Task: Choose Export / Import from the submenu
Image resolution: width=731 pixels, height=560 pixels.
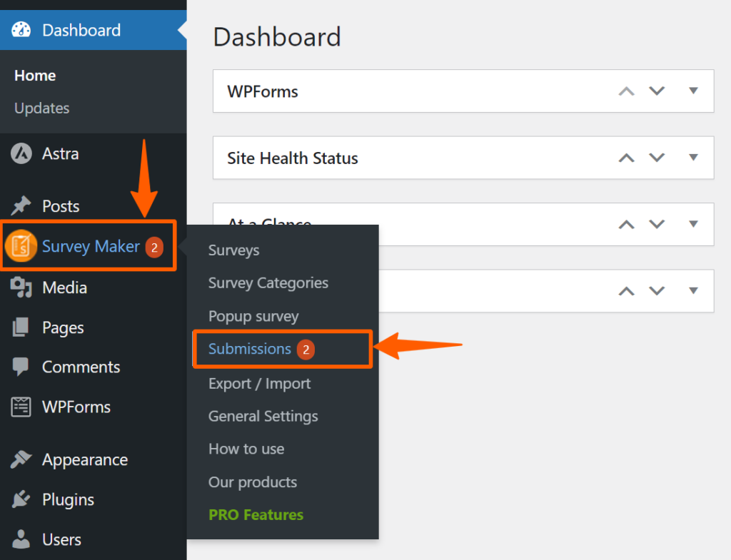Action: pos(259,383)
